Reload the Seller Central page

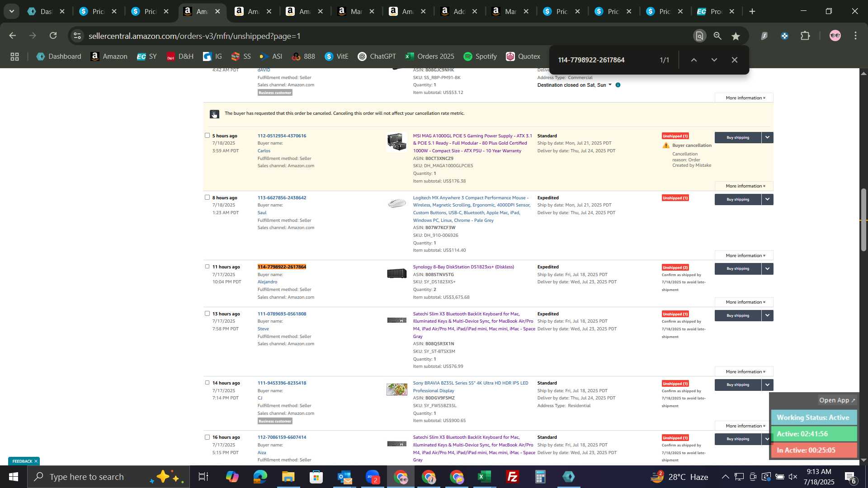click(53, 36)
